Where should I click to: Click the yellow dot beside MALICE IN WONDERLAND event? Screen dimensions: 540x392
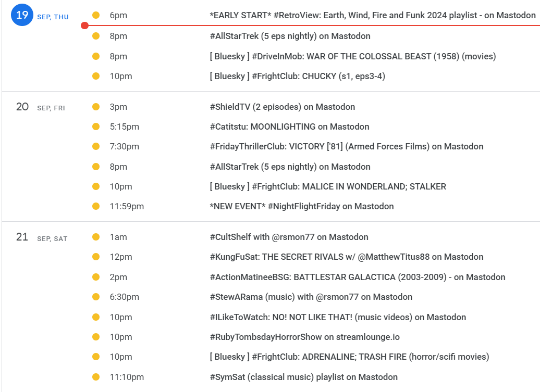(96, 187)
